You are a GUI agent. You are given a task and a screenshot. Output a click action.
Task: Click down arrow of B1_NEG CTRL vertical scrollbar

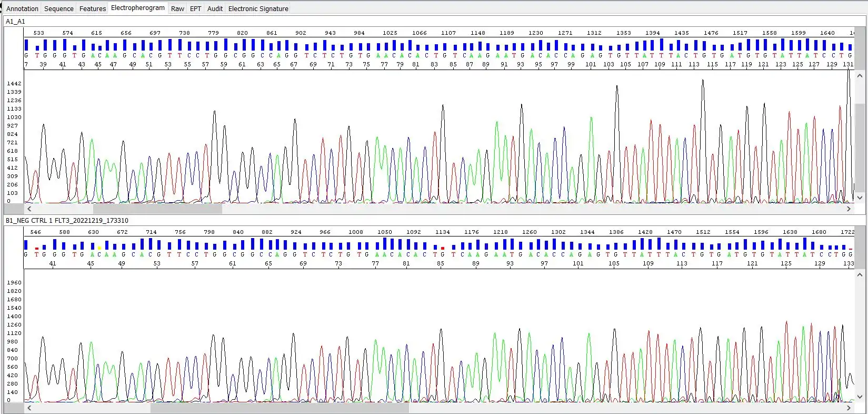tap(860, 397)
